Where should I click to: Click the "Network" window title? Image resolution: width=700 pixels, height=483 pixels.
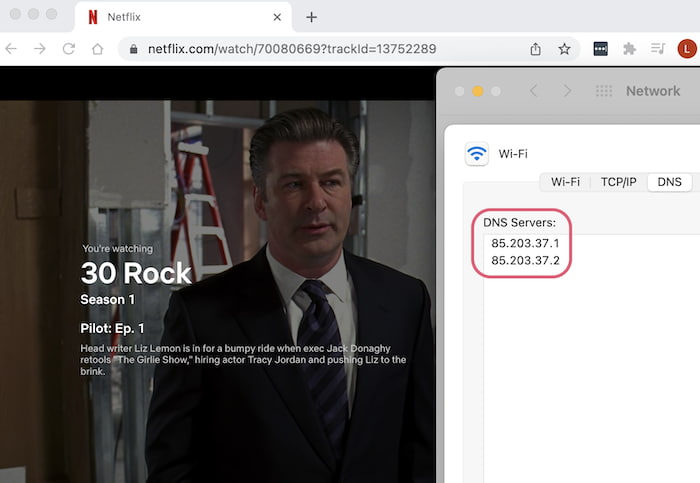[653, 91]
